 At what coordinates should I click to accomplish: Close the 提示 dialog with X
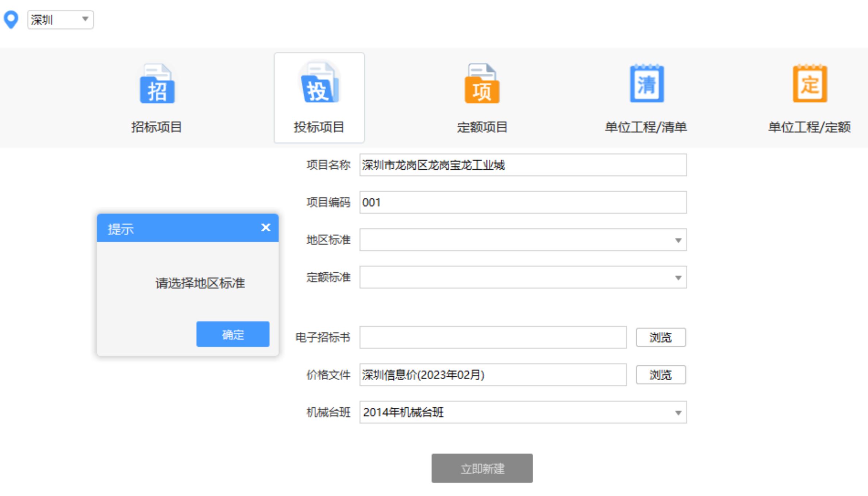266,227
